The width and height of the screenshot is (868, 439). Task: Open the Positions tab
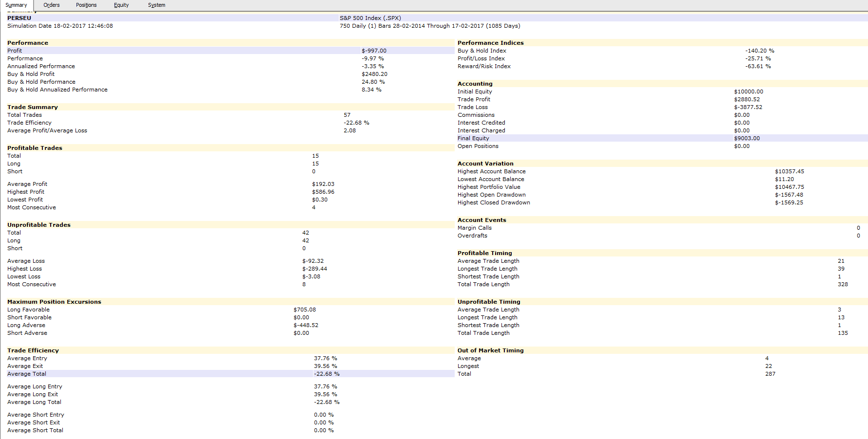[x=86, y=5]
